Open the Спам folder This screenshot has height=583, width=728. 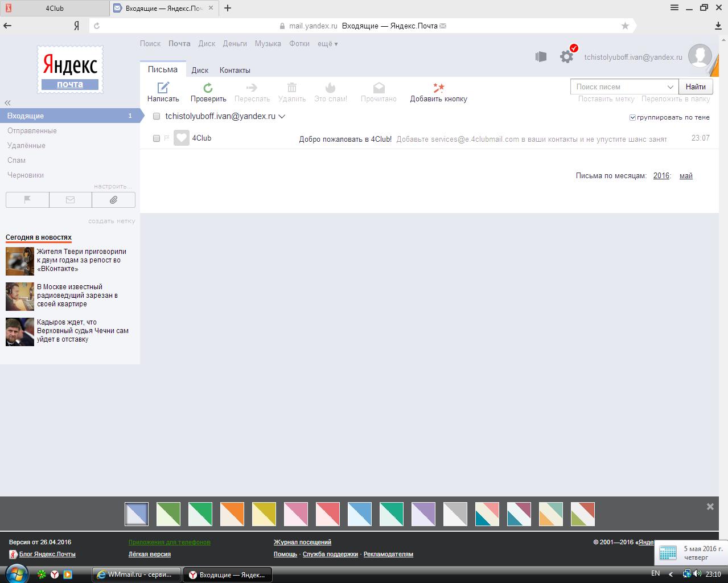[17, 160]
